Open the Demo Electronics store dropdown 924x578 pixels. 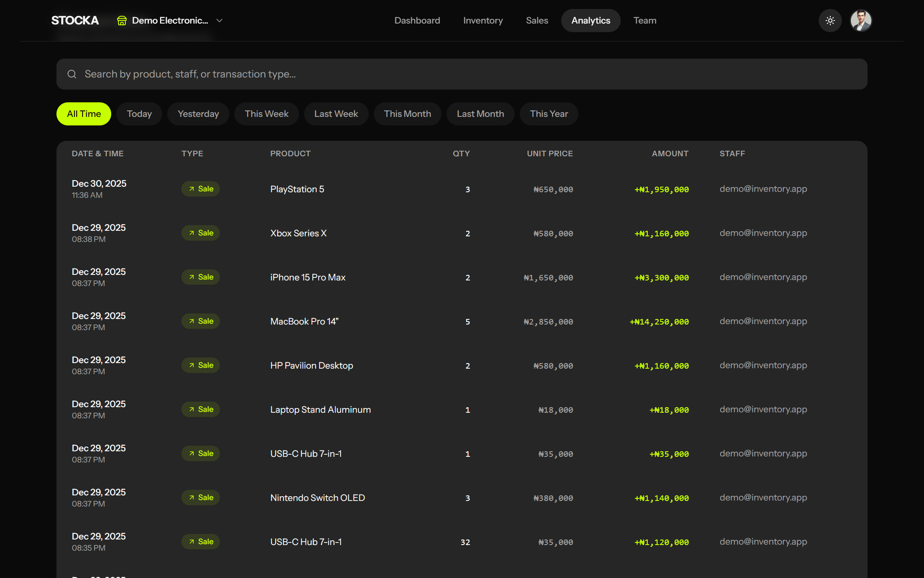[170, 21]
